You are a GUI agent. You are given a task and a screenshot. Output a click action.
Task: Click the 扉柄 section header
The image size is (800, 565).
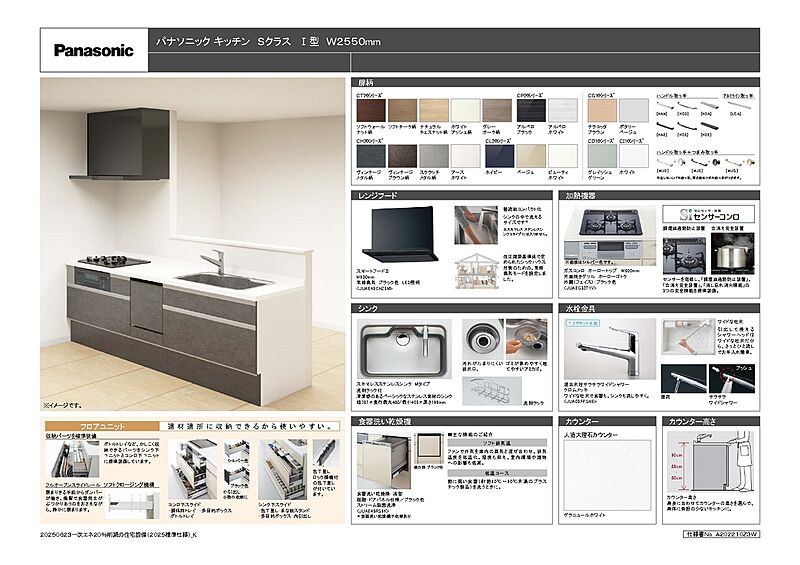click(x=366, y=82)
